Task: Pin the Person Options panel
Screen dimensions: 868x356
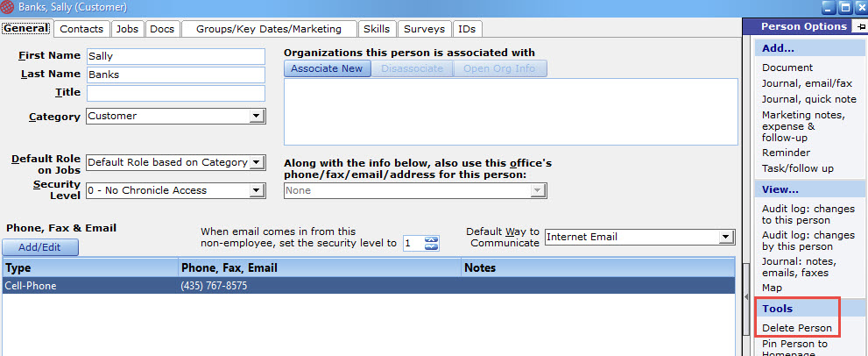Action: (861, 26)
